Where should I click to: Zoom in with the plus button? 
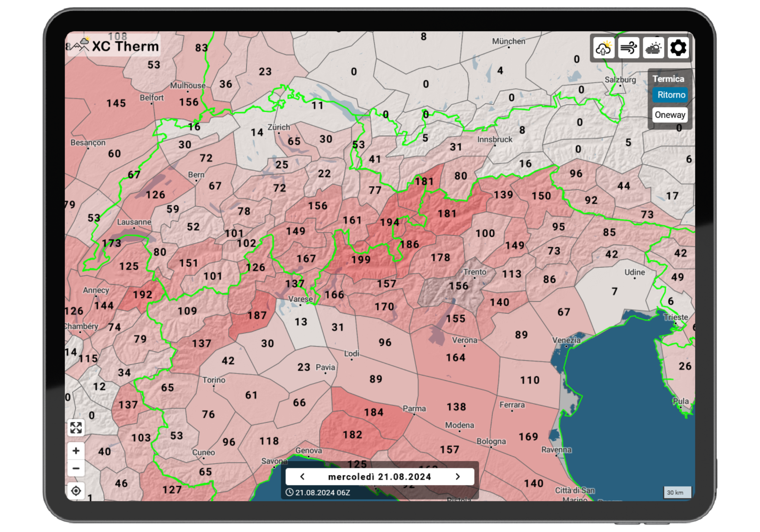point(76,451)
